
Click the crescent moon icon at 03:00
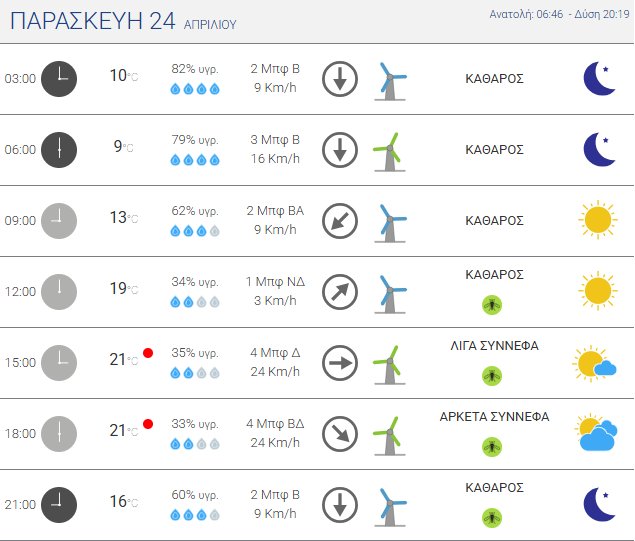(599, 79)
